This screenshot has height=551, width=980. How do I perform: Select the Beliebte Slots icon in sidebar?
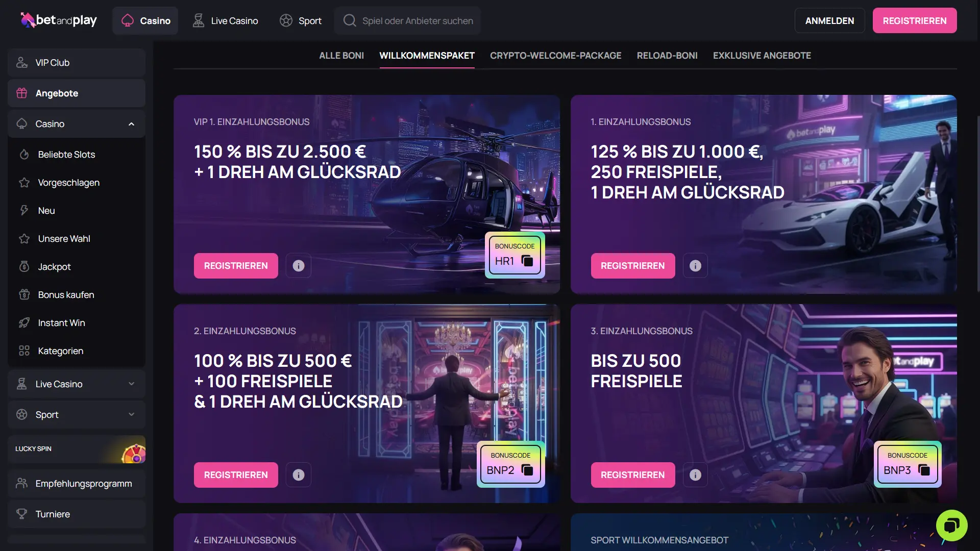(24, 154)
